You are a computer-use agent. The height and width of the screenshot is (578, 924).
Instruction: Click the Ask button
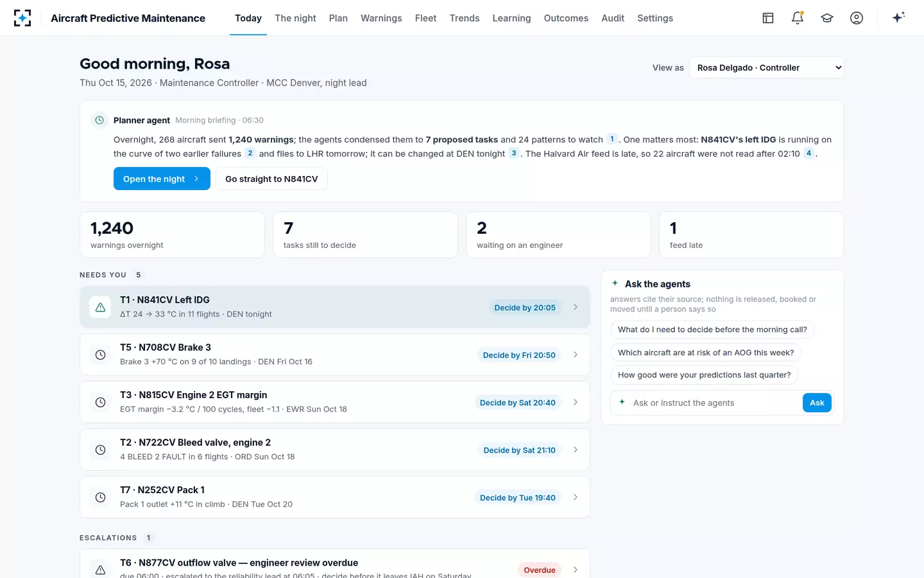coord(817,403)
